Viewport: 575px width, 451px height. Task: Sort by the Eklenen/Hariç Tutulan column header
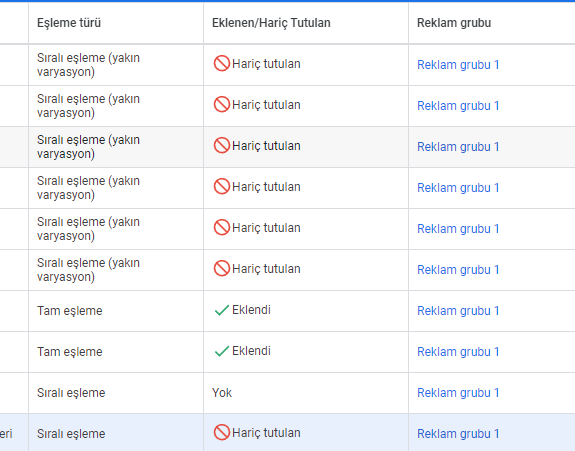point(271,23)
